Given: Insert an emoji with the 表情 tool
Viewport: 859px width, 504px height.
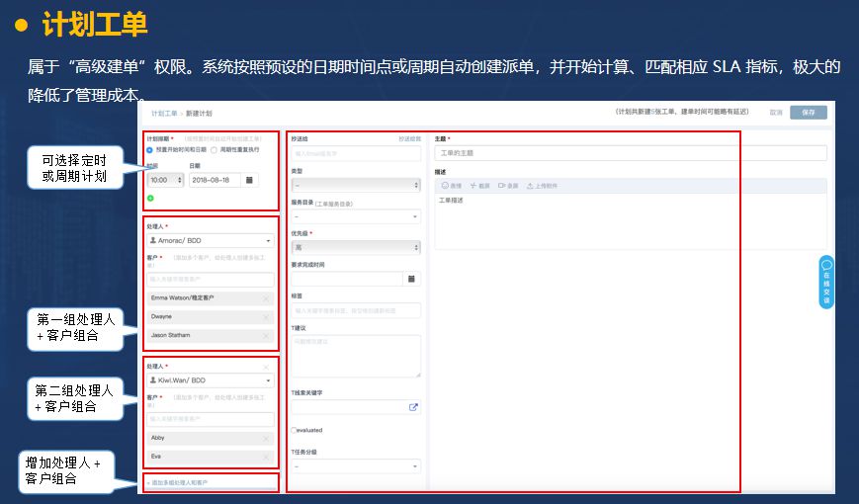Looking at the screenshot, I should (x=452, y=186).
